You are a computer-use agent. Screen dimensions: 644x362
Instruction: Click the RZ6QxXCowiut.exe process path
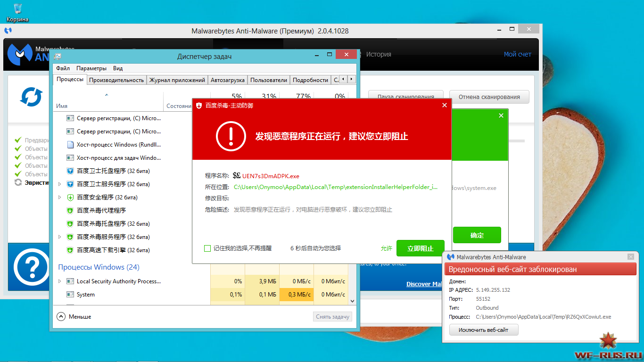(544, 317)
